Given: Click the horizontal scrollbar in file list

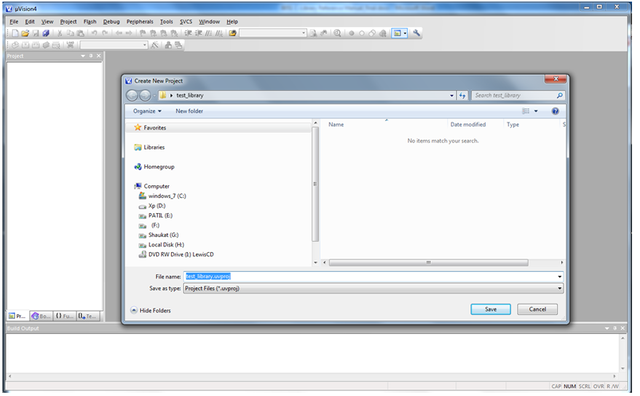Looking at the screenshot, I should (x=429, y=263).
